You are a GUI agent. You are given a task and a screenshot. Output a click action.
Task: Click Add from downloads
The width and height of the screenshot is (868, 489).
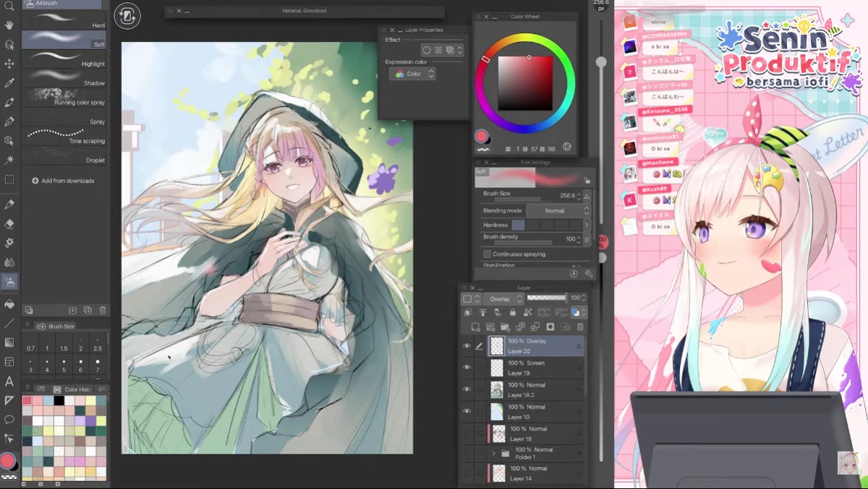(63, 181)
